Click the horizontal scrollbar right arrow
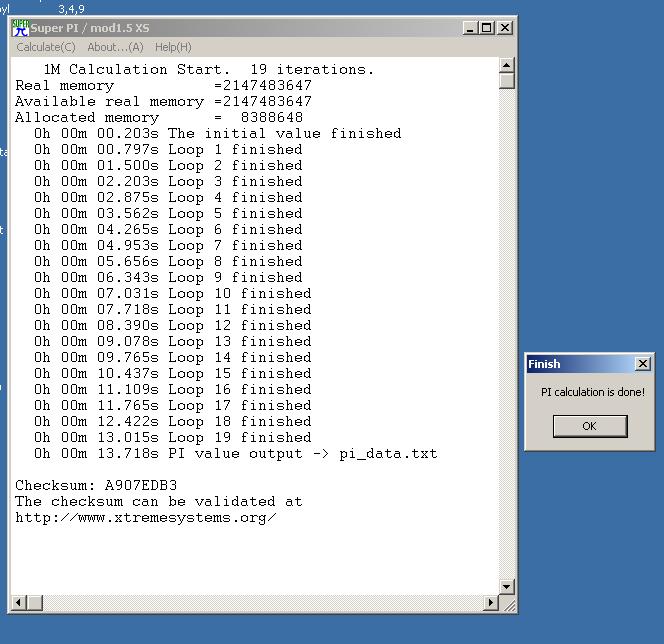This screenshot has width=664, height=644. point(490,603)
